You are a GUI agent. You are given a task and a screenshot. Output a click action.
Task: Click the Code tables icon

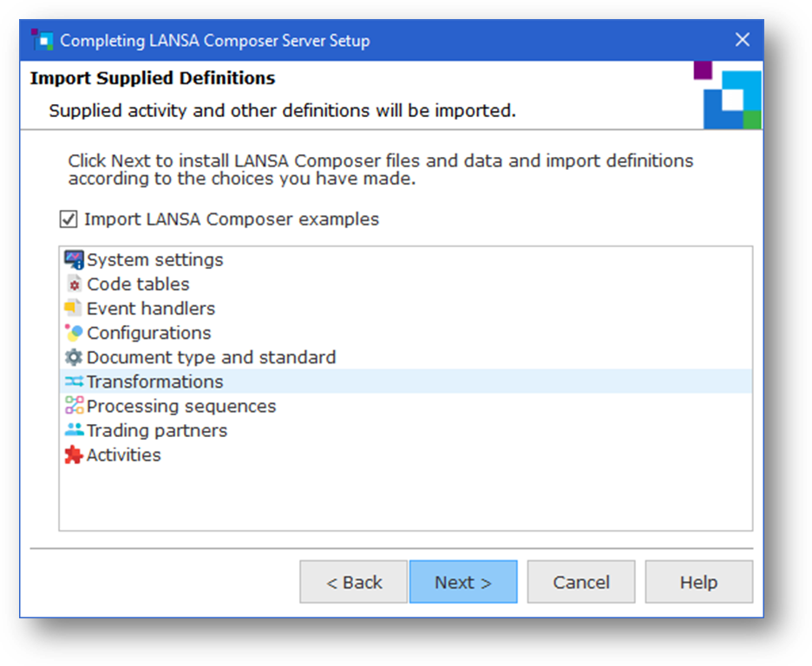click(74, 284)
